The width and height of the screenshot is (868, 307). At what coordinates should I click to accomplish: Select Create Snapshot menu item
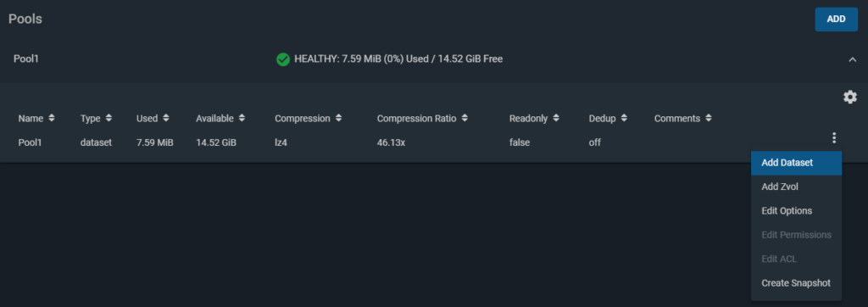(796, 283)
